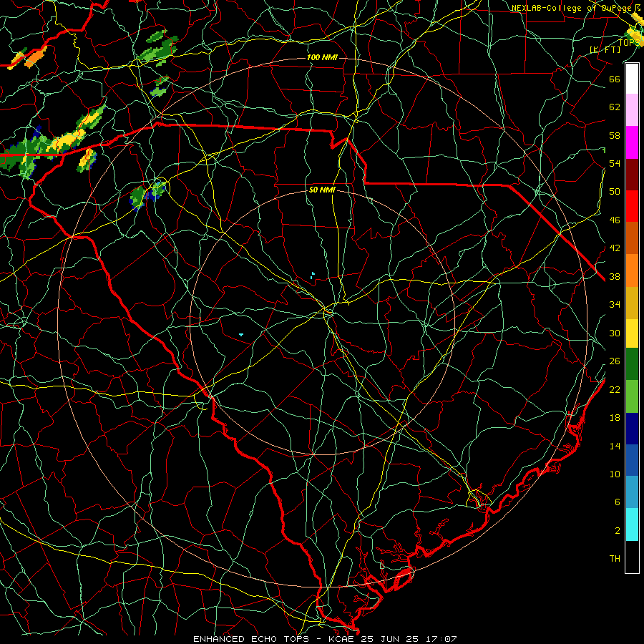Click the bright red swatch at 50 kft
The image size is (644, 644).
pos(632,206)
